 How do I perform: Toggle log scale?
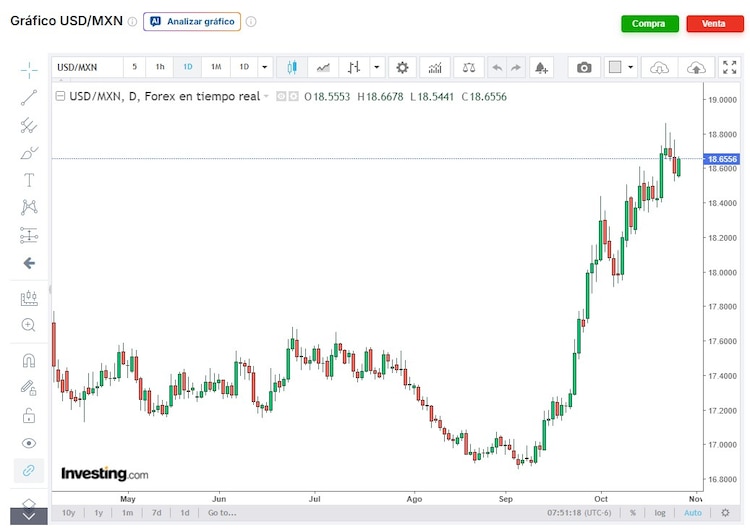660,513
